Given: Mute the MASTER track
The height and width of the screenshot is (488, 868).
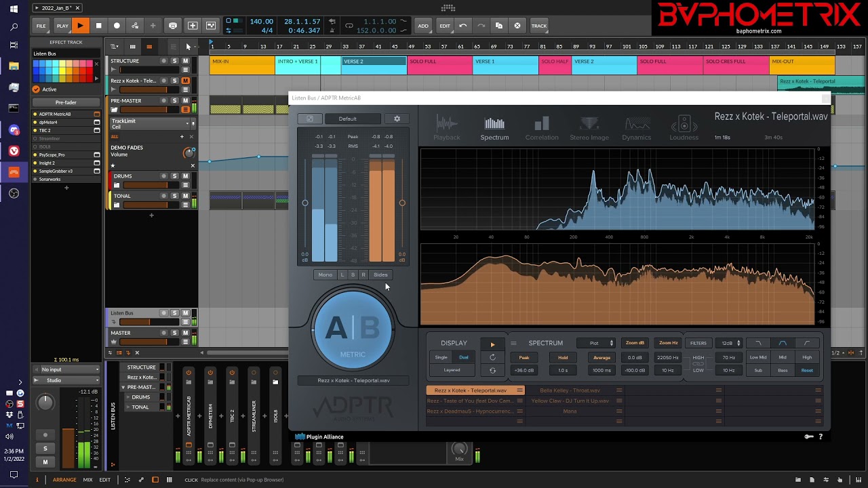Looking at the screenshot, I should coord(185,333).
